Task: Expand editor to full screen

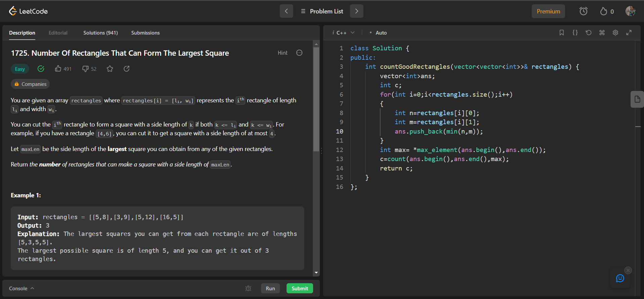Action: coord(629,33)
